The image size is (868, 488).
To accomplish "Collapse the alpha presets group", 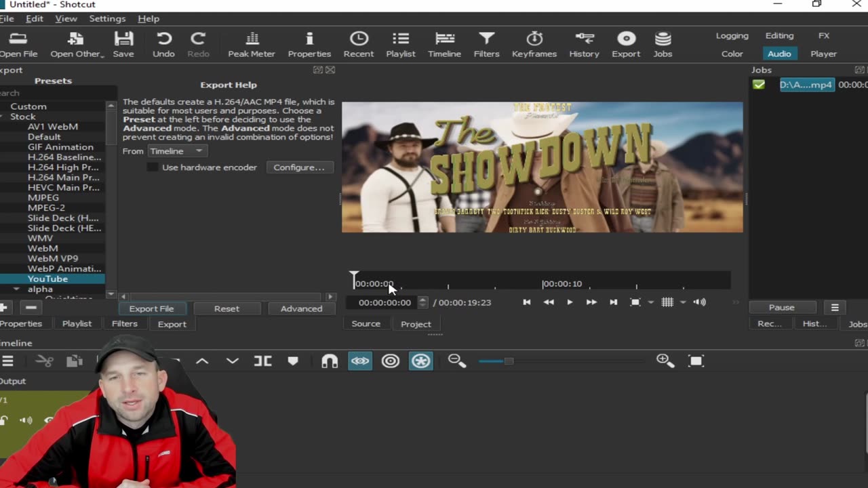I will (16, 289).
